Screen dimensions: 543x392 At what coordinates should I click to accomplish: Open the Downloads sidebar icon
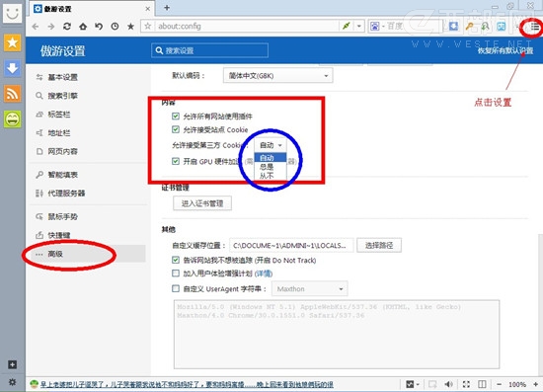[13, 68]
